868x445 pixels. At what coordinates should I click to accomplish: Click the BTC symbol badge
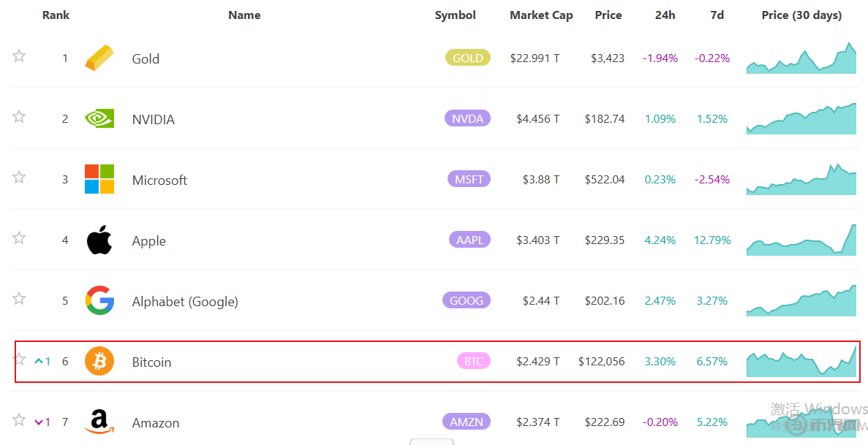pyautogui.click(x=474, y=361)
